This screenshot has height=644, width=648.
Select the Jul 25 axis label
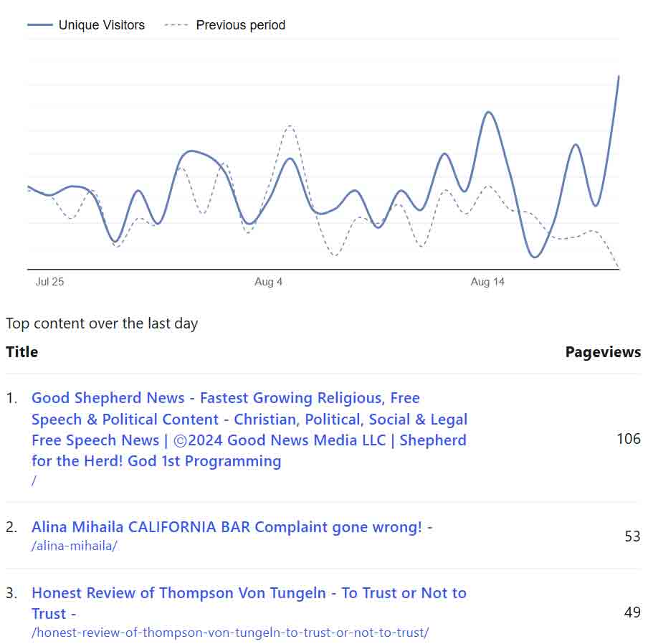point(49,282)
